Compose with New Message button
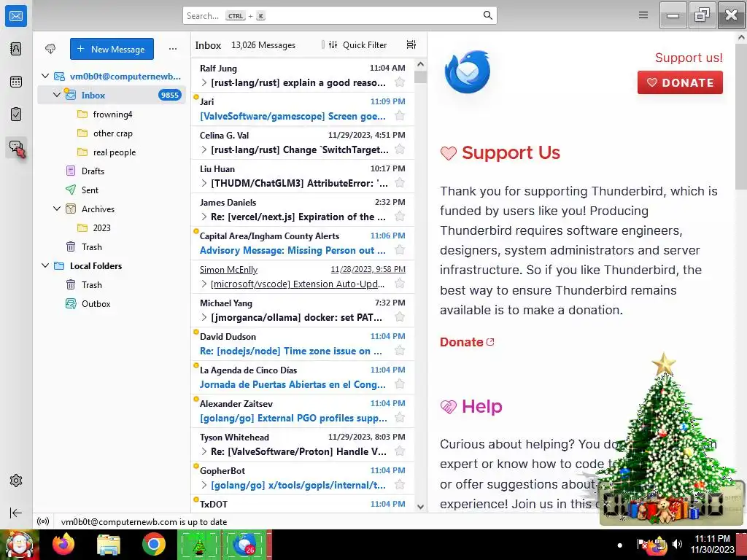 point(112,49)
